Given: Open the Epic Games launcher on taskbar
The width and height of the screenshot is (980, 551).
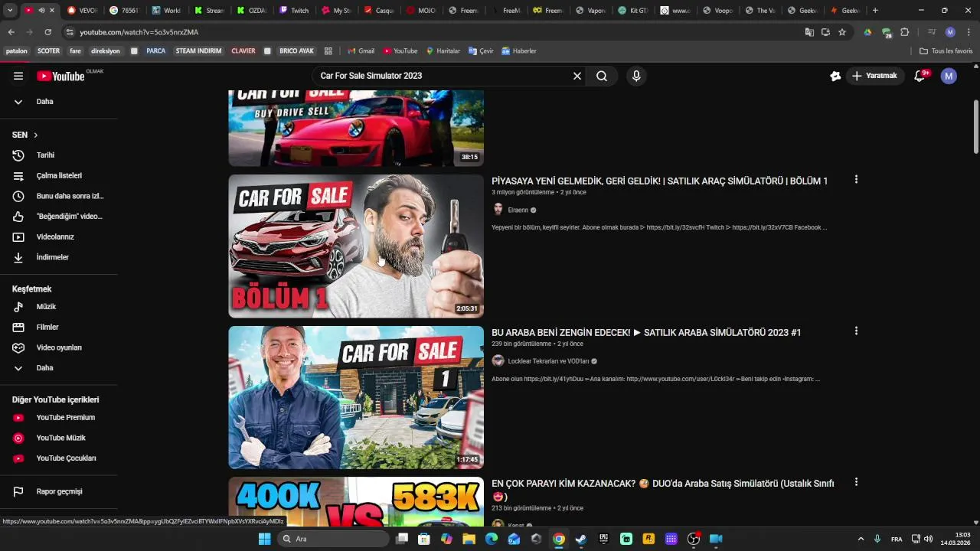Looking at the screenshot, I should pyautogui.click(x=603, y=539).
